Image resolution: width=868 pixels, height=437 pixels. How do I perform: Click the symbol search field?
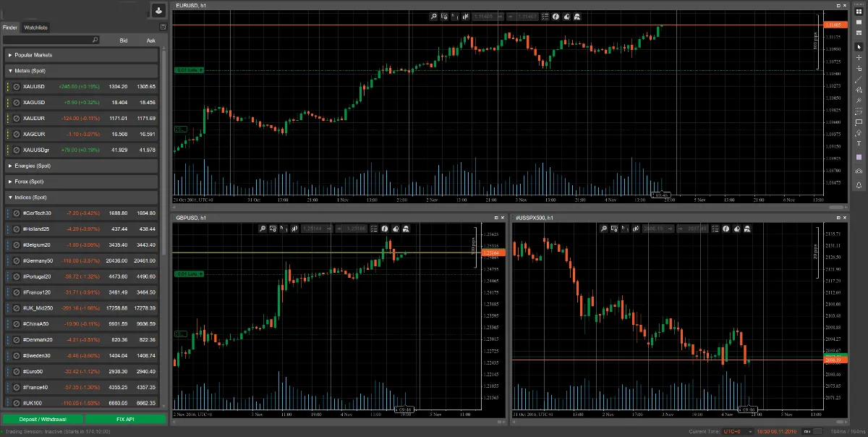click(x=51, y=41)
